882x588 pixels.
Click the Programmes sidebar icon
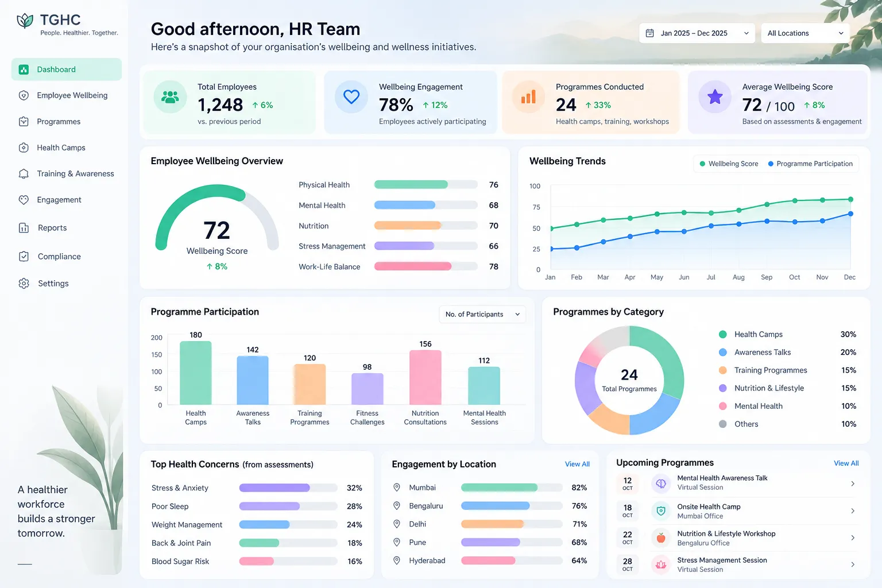pos(24,122)
